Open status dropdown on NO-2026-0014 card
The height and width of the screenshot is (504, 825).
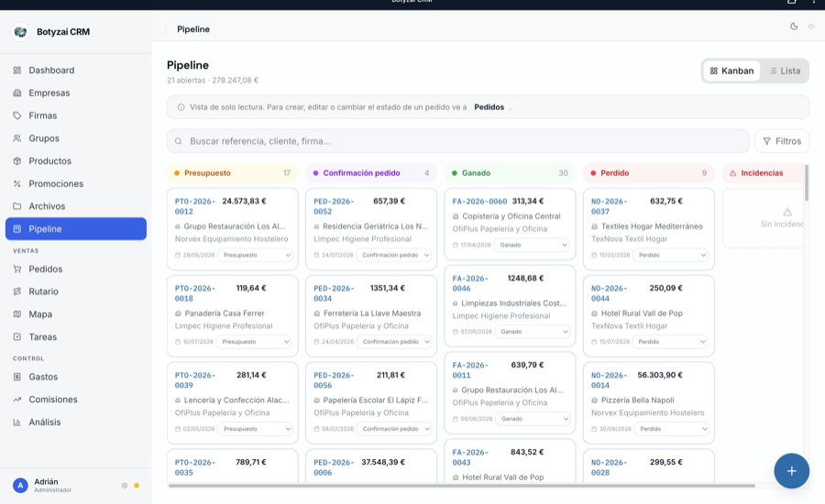[x=671, y=429]
